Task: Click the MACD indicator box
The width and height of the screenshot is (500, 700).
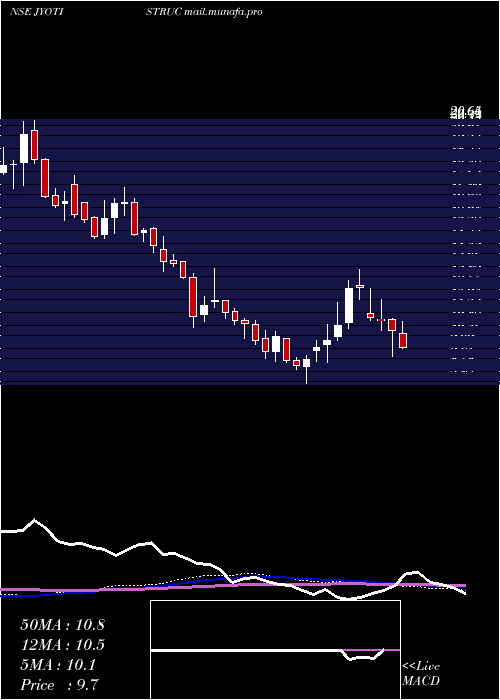Action: (x=275, y=650)
